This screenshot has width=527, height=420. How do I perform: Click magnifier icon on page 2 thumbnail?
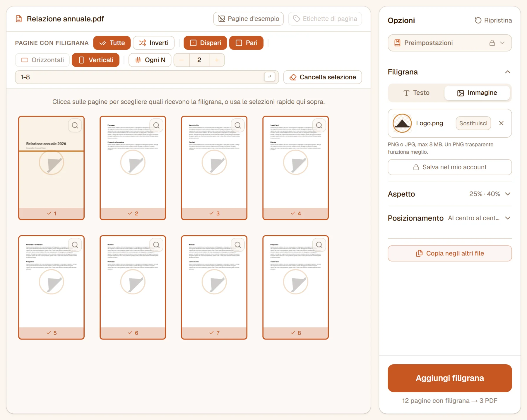click(156, 125)
